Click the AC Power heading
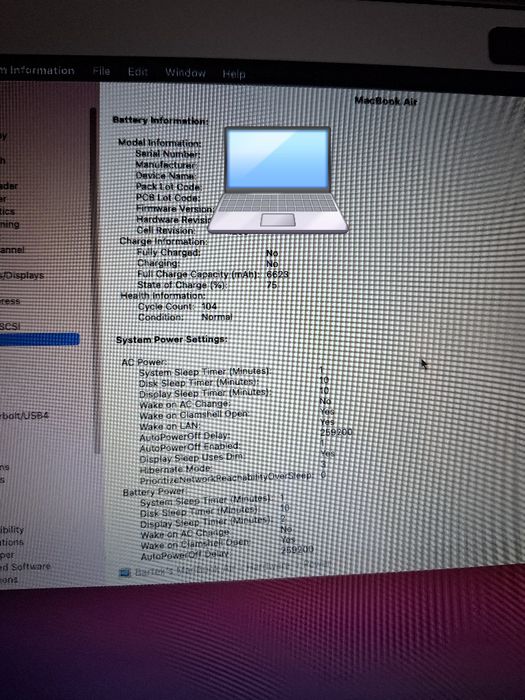The width and height of the screenshot is (525, 700). 144,362
